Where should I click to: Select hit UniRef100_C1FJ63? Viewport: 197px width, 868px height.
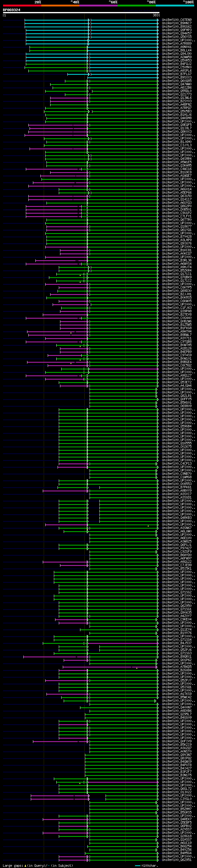tap(176, 308)
